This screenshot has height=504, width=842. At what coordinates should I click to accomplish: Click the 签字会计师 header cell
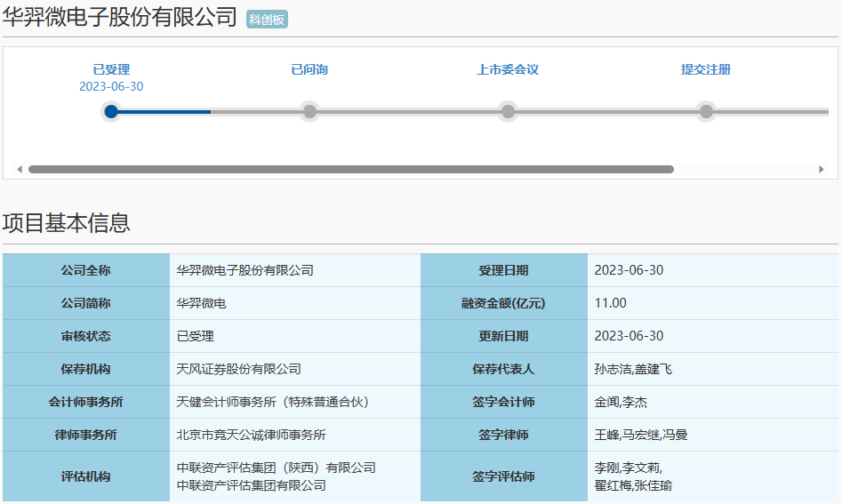(504, 402)
